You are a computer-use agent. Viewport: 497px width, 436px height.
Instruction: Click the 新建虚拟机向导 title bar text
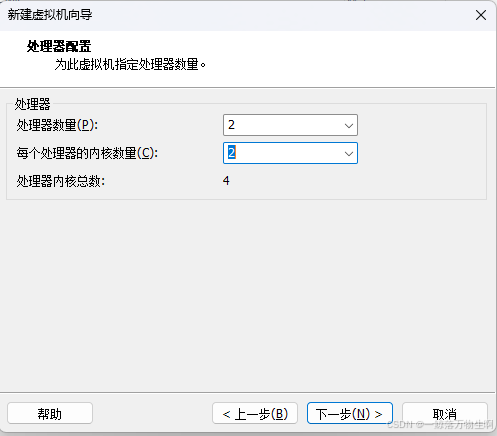pos(50,15)
